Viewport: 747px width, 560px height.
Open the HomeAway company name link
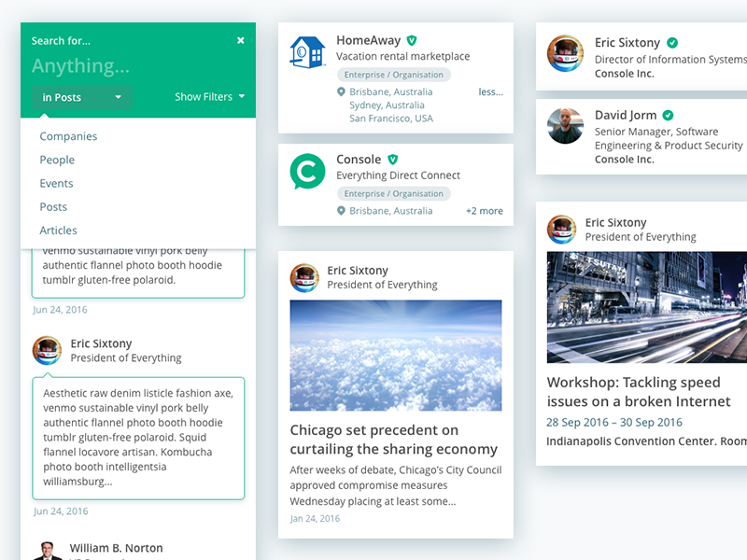point(368,40)
